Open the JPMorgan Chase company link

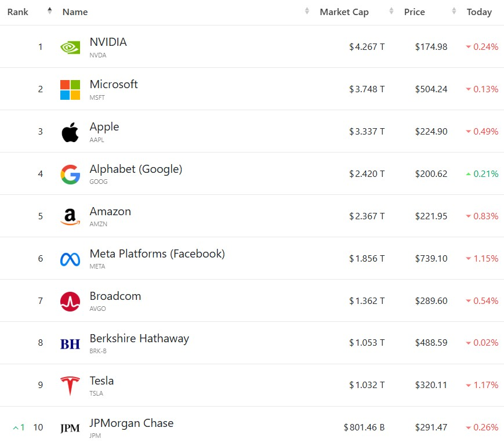click(x=132, y=423)
